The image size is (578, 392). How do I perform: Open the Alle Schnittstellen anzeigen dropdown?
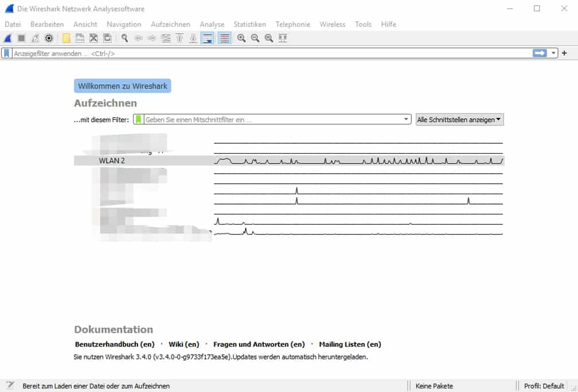460,120
